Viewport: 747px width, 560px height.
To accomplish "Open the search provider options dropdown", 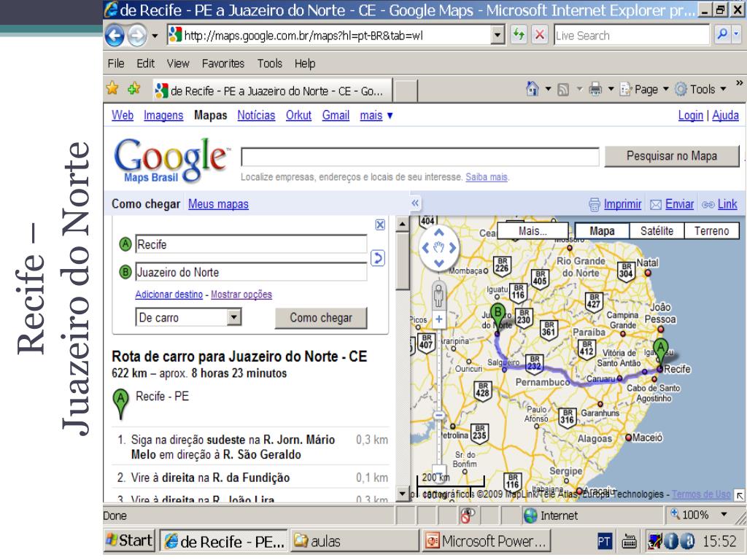I will click(x=737, y=34).
